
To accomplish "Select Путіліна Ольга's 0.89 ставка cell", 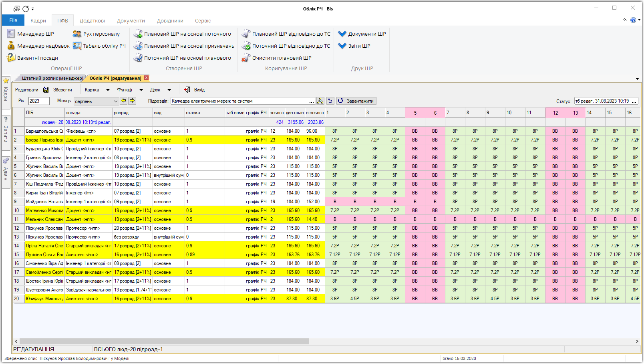I will [205, 255].
